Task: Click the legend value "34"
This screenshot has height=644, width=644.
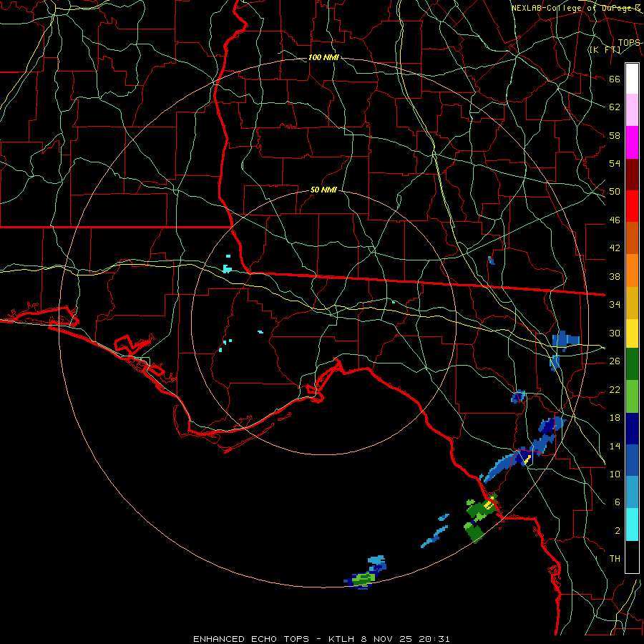Action: (615, 305)
